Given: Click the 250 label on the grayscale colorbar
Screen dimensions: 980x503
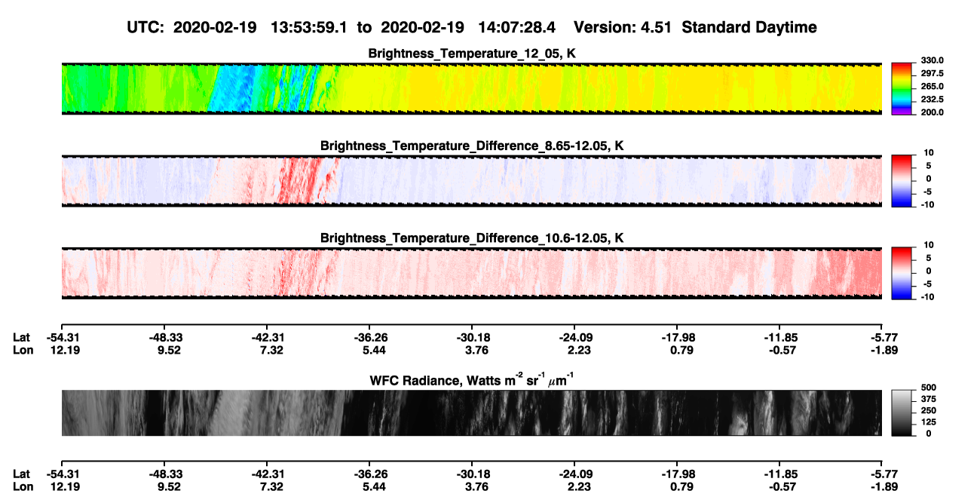Looking at the screenshot, I should [927, 411].
